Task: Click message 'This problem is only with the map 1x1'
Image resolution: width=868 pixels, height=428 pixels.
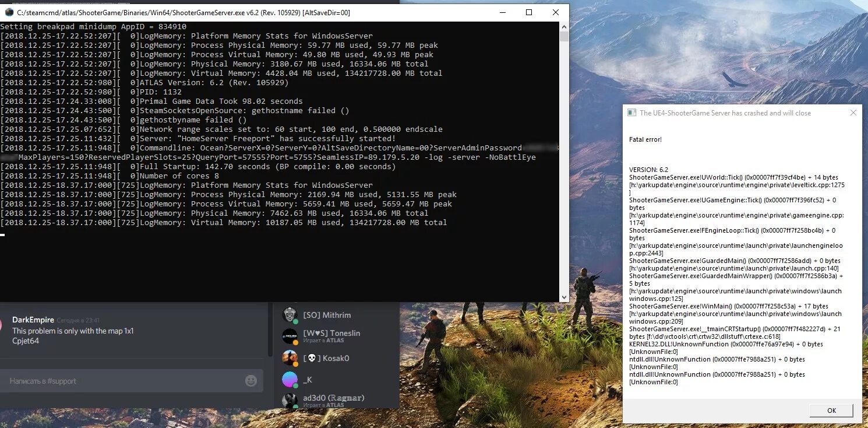Action: click(73, 331)
